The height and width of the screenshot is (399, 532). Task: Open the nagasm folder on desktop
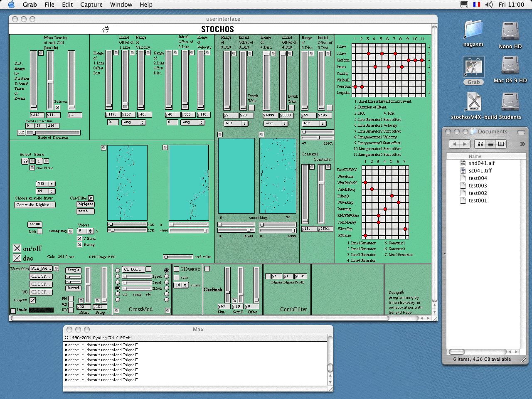(473, 30)
